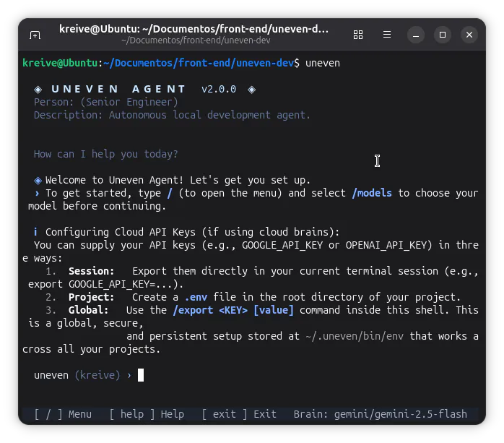The height and width of the screenshot is (443, 504).
Task: Open a new terminal tab
Action: tap(35, 35)
